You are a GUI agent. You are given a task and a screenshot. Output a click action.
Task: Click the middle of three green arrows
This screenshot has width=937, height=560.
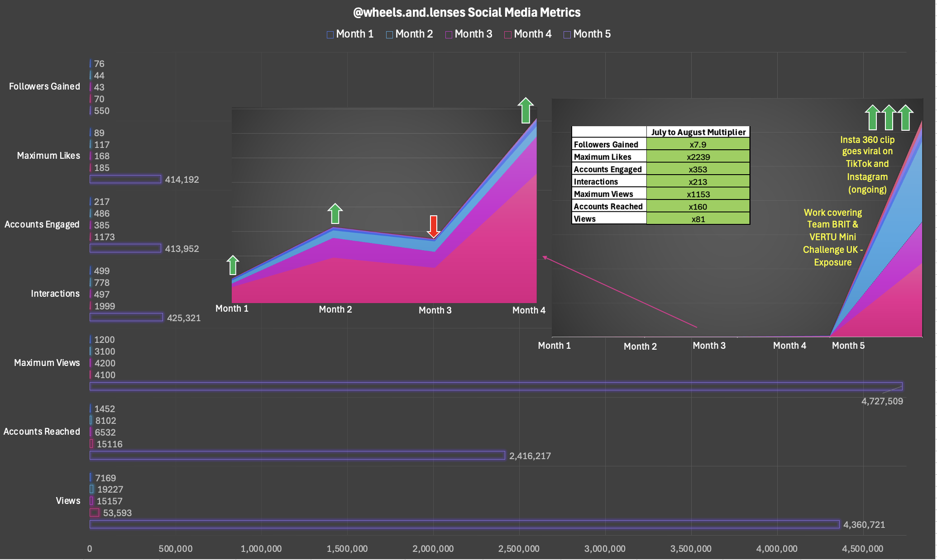tap(889, 118)
